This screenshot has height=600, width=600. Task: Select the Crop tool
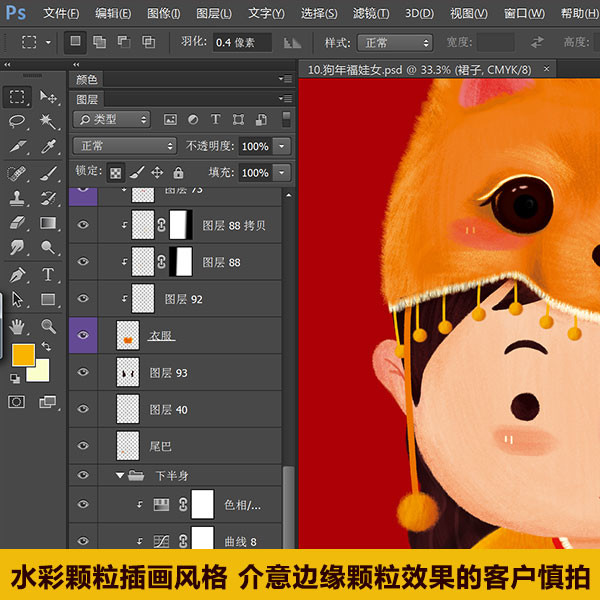[17, 146]
